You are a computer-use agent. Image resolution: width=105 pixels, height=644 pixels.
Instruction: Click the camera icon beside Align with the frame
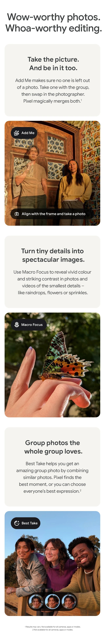click(17, 214)
